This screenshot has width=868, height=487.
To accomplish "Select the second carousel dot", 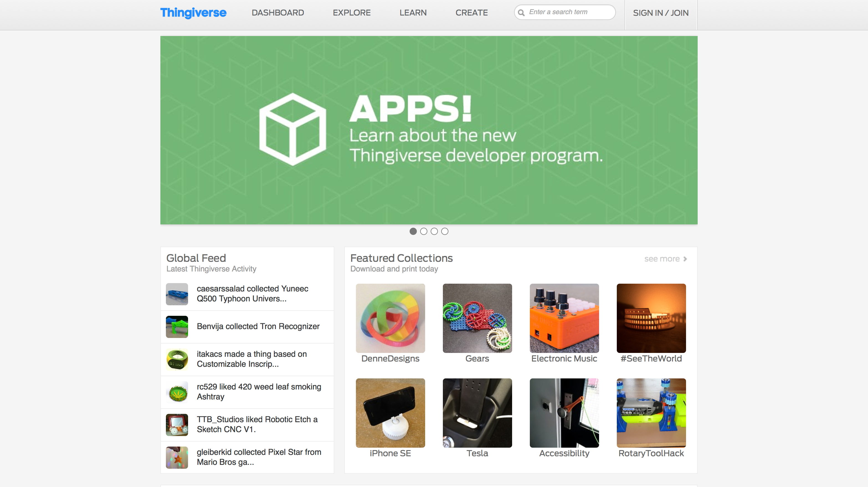I will pyautogui.click(x=423, y=231).
